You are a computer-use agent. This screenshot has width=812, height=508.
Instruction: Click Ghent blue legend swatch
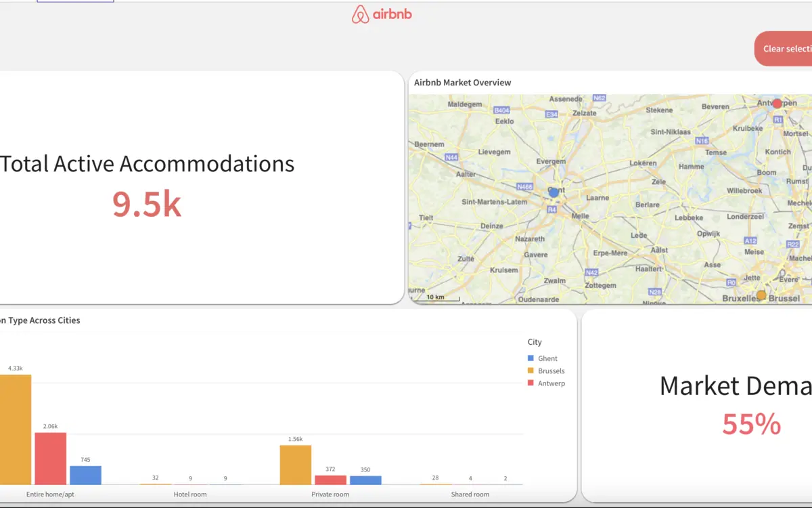click(531, 358)
